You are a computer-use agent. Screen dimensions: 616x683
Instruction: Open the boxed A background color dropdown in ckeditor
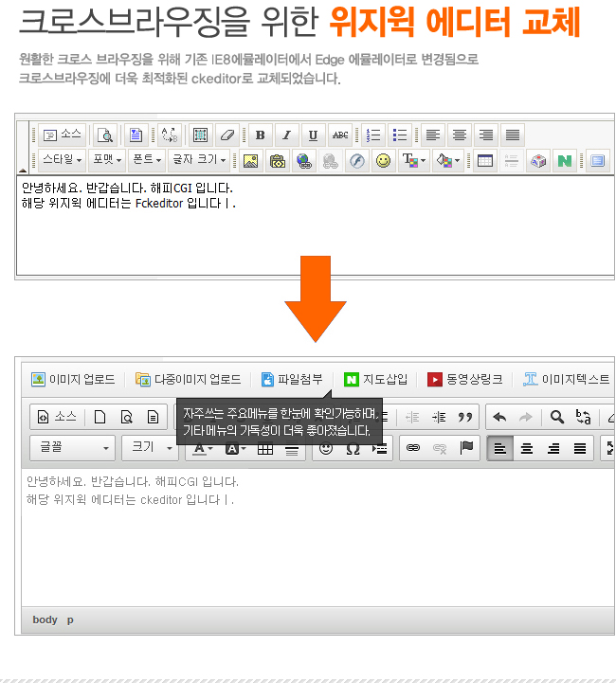236,449
